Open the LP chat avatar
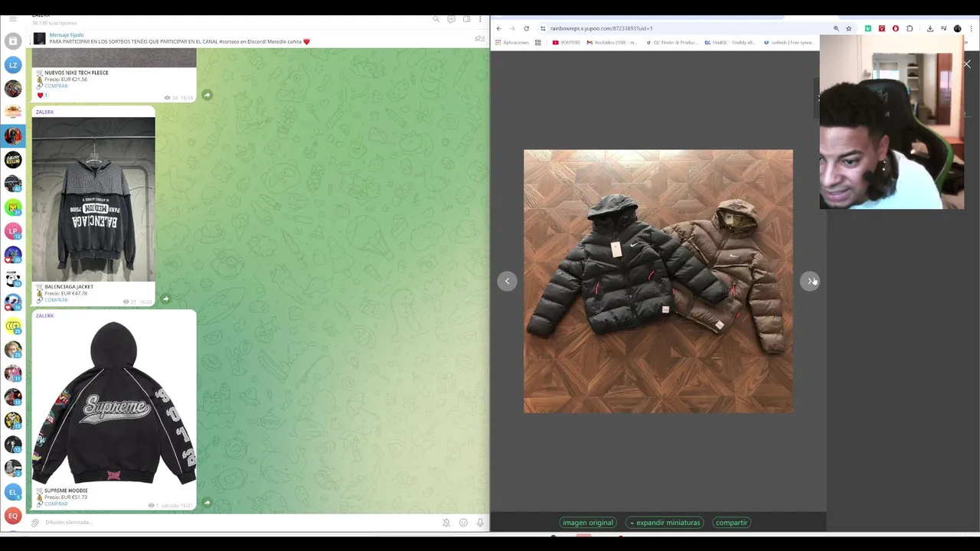Screen dimensions: 980x551 pyautogui.click(x=13, y=230)
